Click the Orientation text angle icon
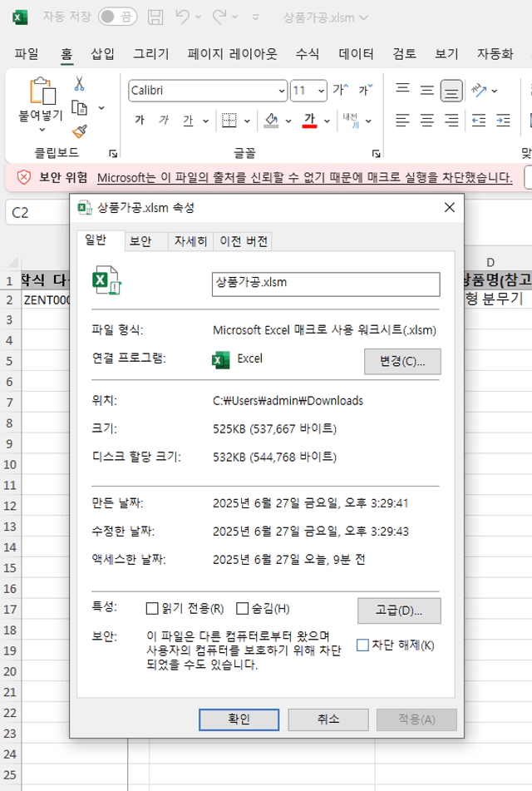This screenshot has height=791, width=532. pos(479,91)
